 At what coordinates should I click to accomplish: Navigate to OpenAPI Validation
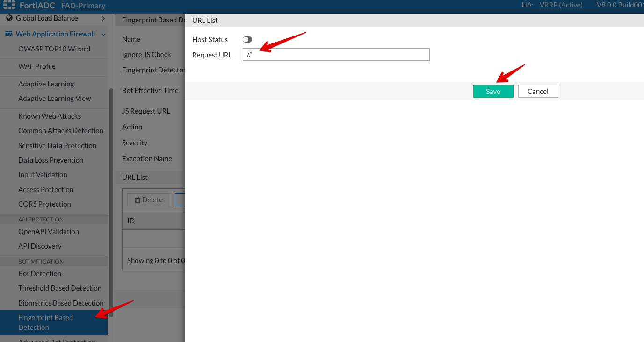pyautogui.click(x=49, y=232)
